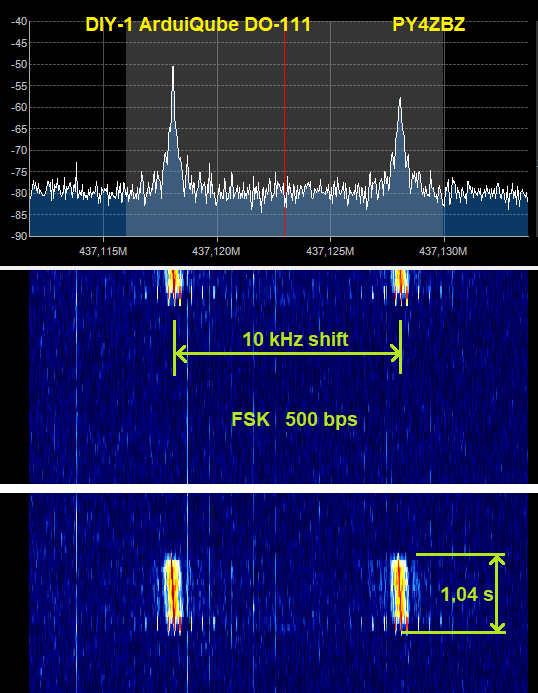Click the upper-right waterfall burst
The width and height of the screenshot is (538, 693).
401,287
